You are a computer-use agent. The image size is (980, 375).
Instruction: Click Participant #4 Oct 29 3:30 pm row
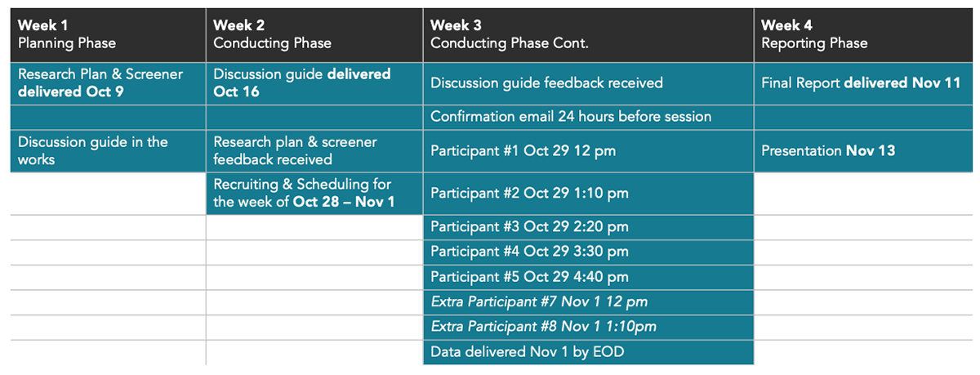(588, 252)
